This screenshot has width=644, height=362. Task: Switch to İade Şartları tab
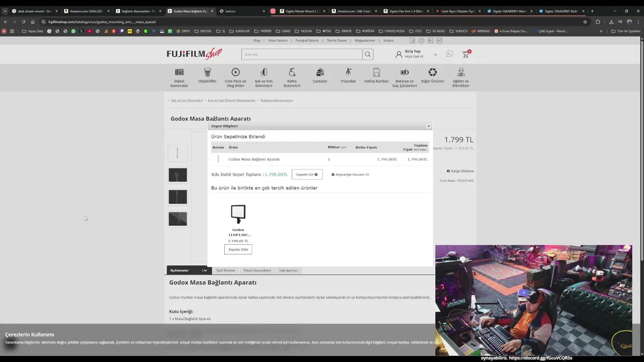289,270
